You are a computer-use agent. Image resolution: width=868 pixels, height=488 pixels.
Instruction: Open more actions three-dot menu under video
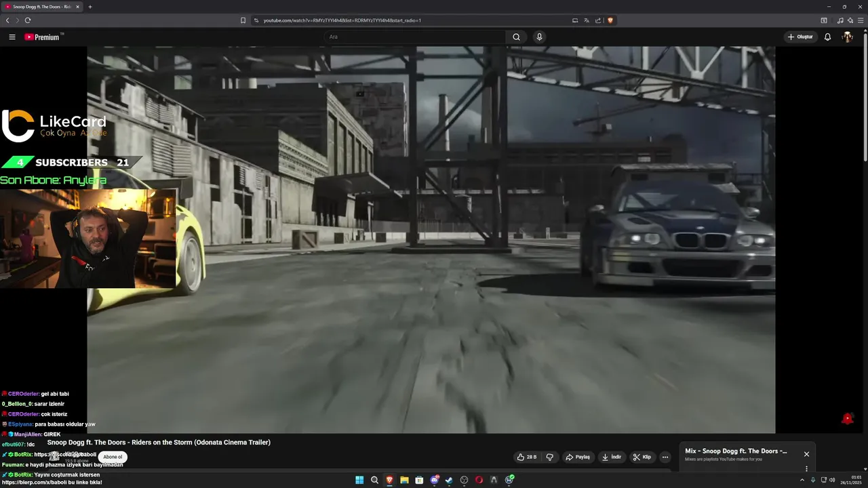665,457
